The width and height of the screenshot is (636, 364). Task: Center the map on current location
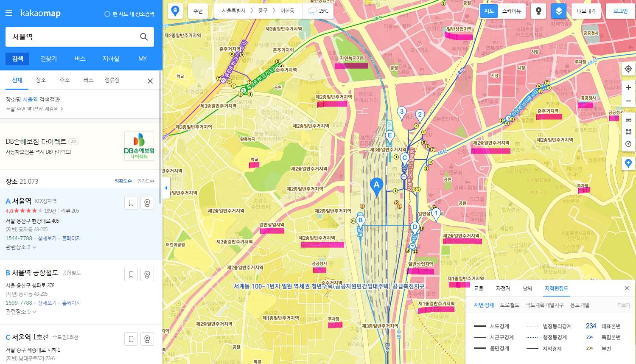628,69
